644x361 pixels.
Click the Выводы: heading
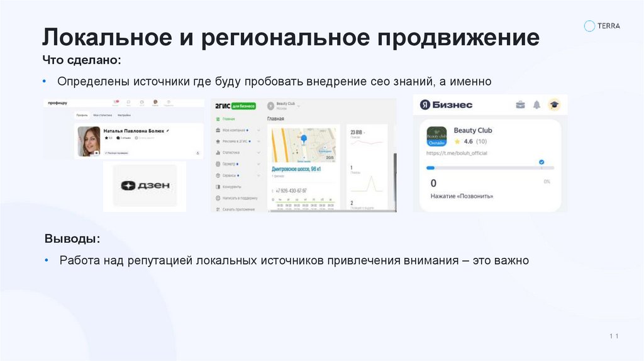72,238
